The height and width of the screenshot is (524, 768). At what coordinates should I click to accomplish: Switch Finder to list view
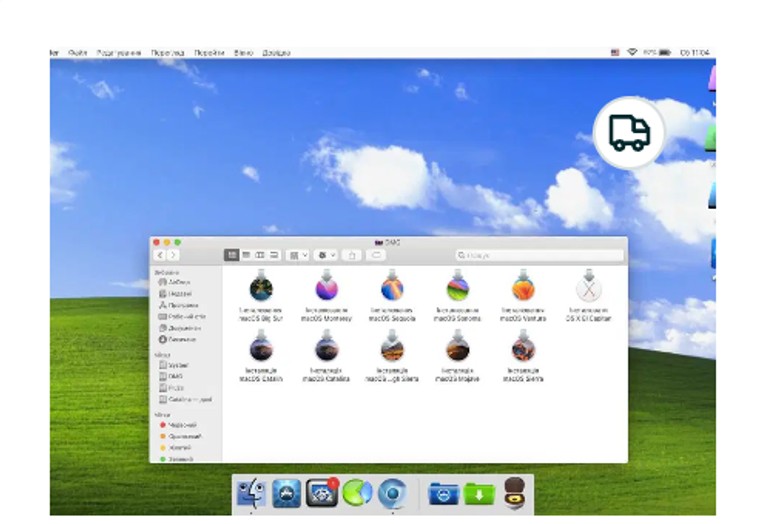[x=246, y=255]
